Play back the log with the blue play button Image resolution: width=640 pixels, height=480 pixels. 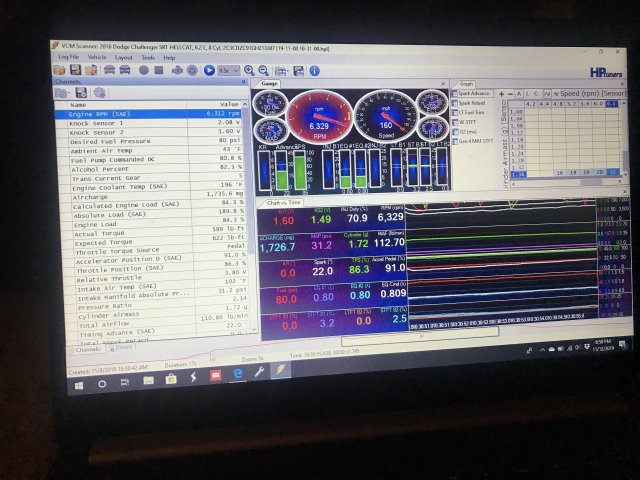coord(209,71)
